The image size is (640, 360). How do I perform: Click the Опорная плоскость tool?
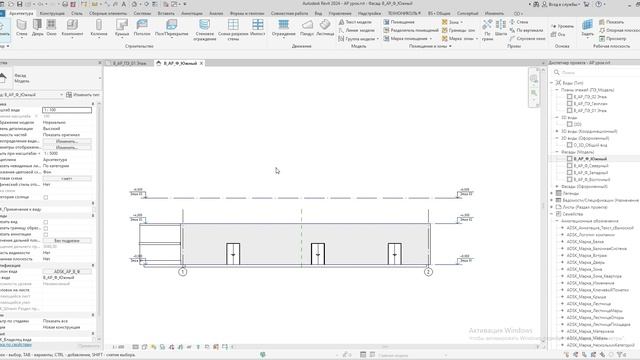pyautogui.click(x=619, y=30)
